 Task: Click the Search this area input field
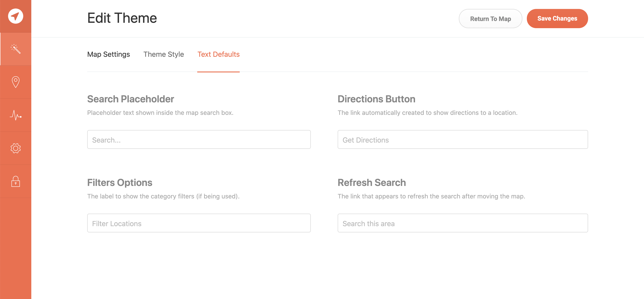point(462,223)
